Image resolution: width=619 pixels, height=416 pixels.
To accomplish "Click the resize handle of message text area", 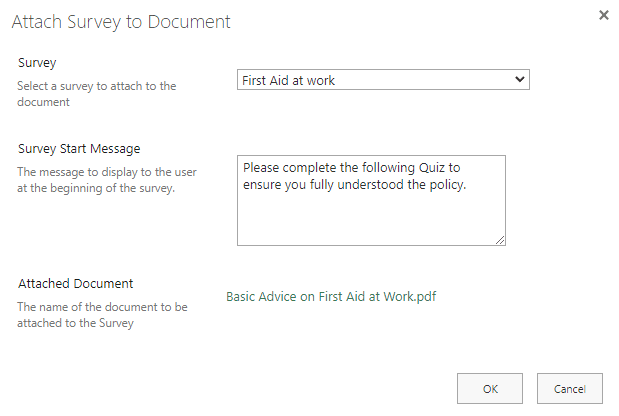I will pyautogui.click(x=500, y=239).
